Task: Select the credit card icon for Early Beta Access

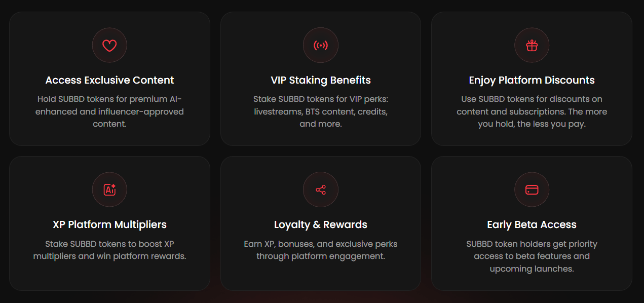Action: tap(532, 190)
